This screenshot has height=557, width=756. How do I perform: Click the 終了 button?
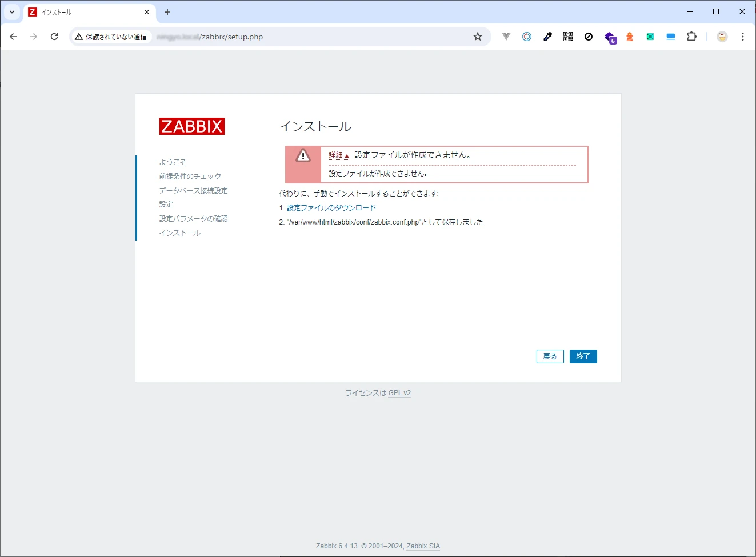(x=583, y=356)
